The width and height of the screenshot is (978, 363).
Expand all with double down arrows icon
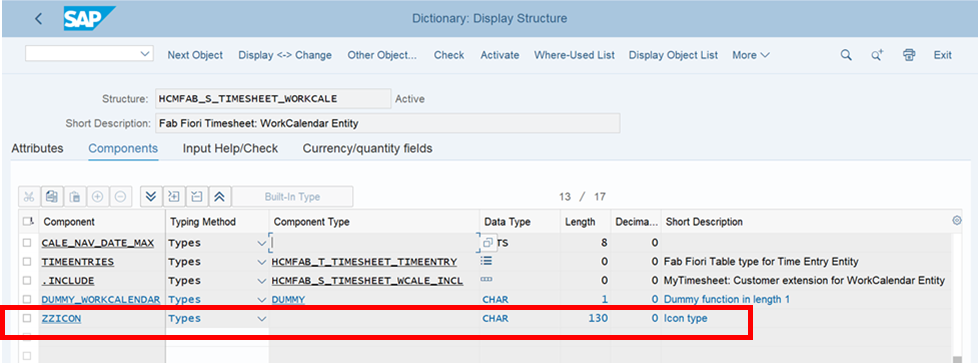150,196
